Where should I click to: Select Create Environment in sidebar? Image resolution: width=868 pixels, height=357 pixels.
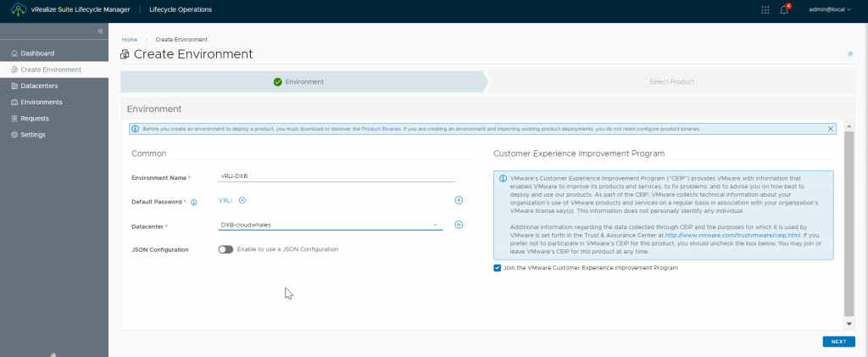[x=54, y=70]
